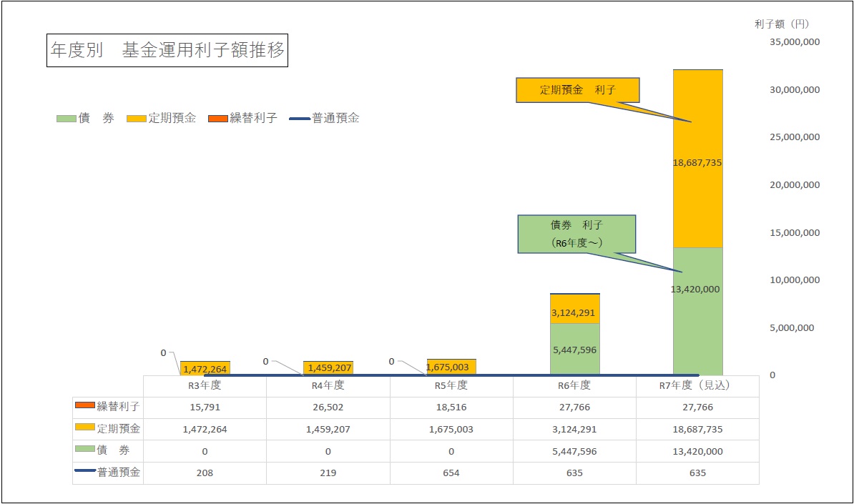Click the 債券 zero cell under R3年度
Image resolution: width=854 pixels, height=504 pixels.
(x=205, y=451)
